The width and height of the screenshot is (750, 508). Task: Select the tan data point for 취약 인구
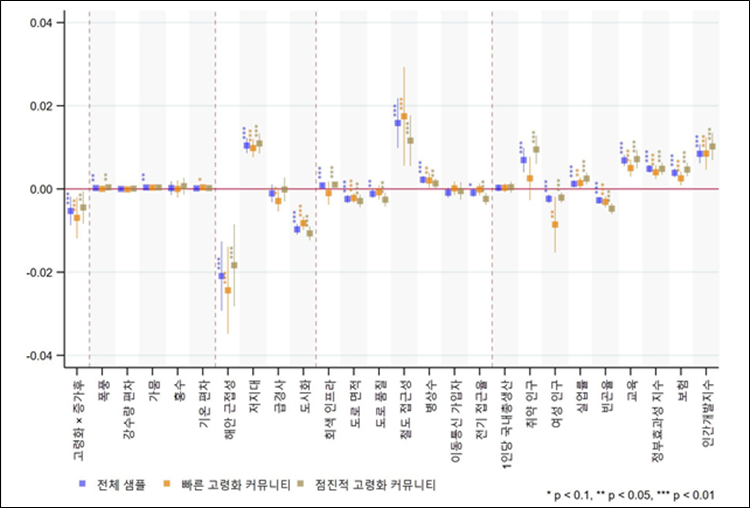(536, 149)
